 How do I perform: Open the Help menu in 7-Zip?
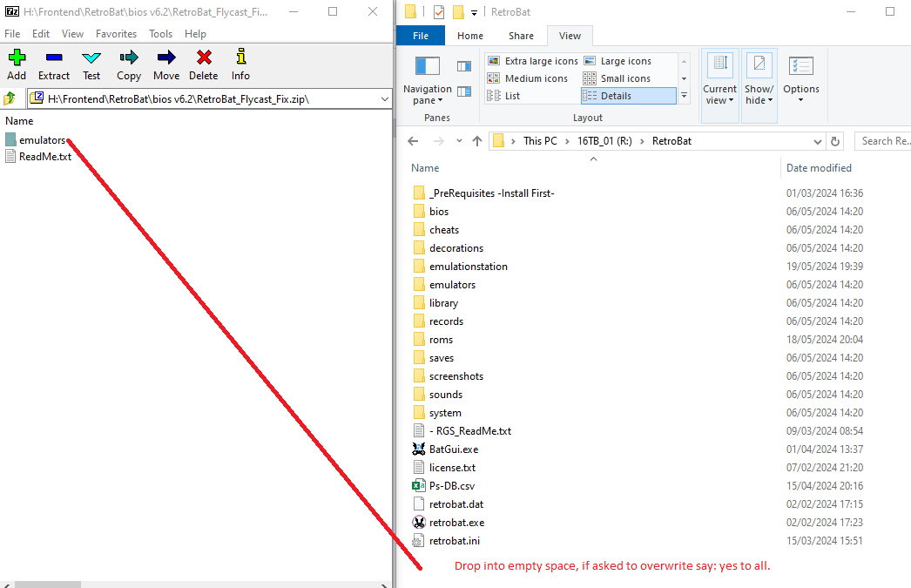(195, 34)
